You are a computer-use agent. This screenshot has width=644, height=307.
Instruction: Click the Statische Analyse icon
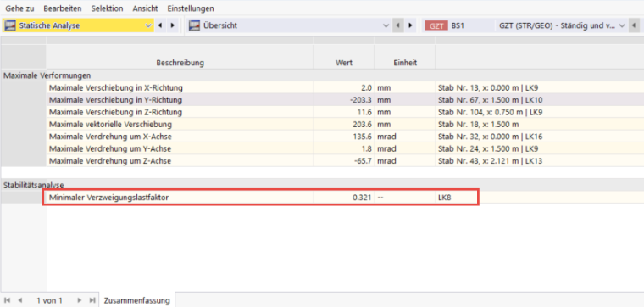tap(10, 25)
